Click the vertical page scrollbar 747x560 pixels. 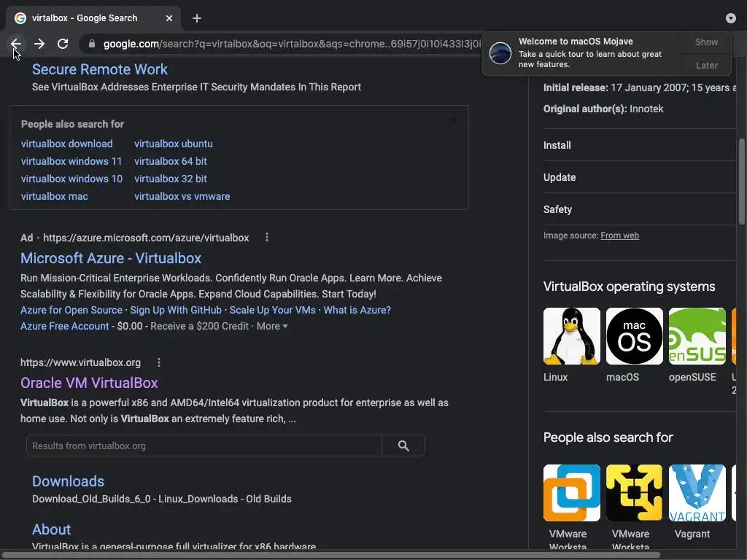click(x=742, y=181)
